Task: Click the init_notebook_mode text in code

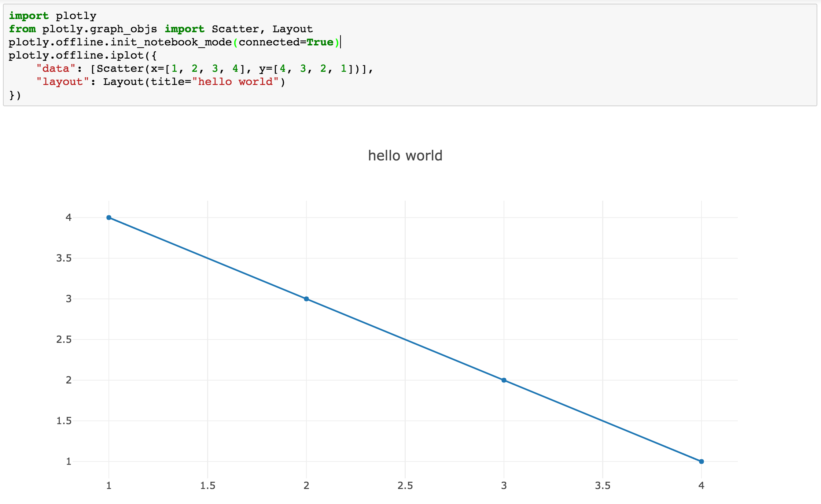Action: [x=171, y=42]
